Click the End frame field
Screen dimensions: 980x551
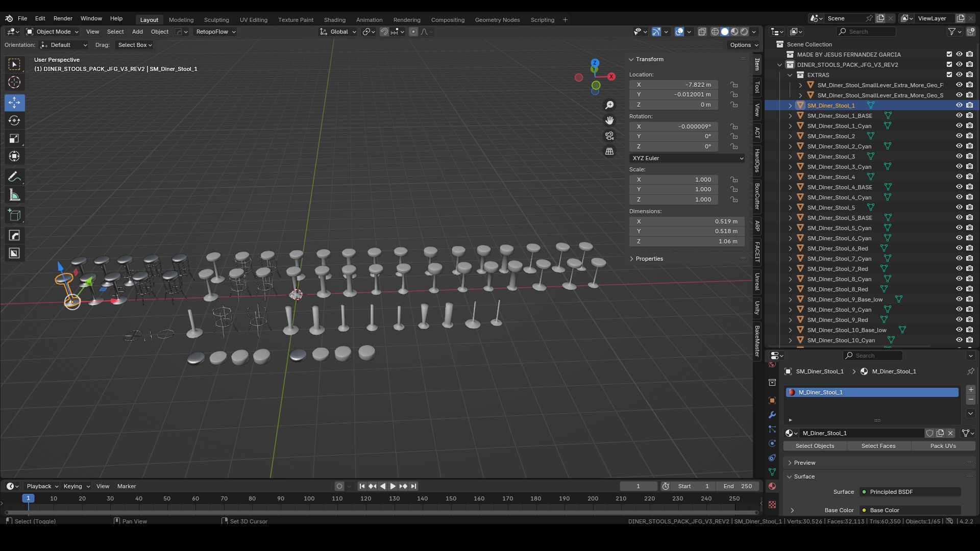point(738,486)
